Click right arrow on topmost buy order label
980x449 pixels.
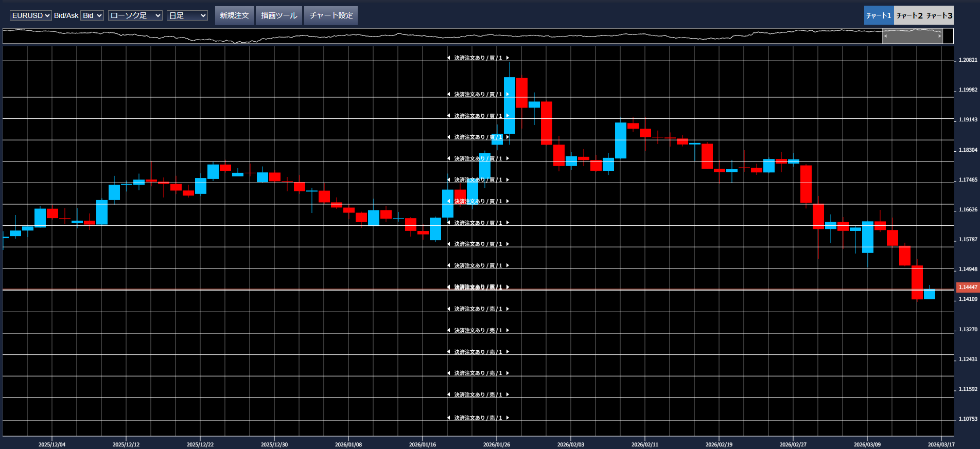(x=507, y=58)
